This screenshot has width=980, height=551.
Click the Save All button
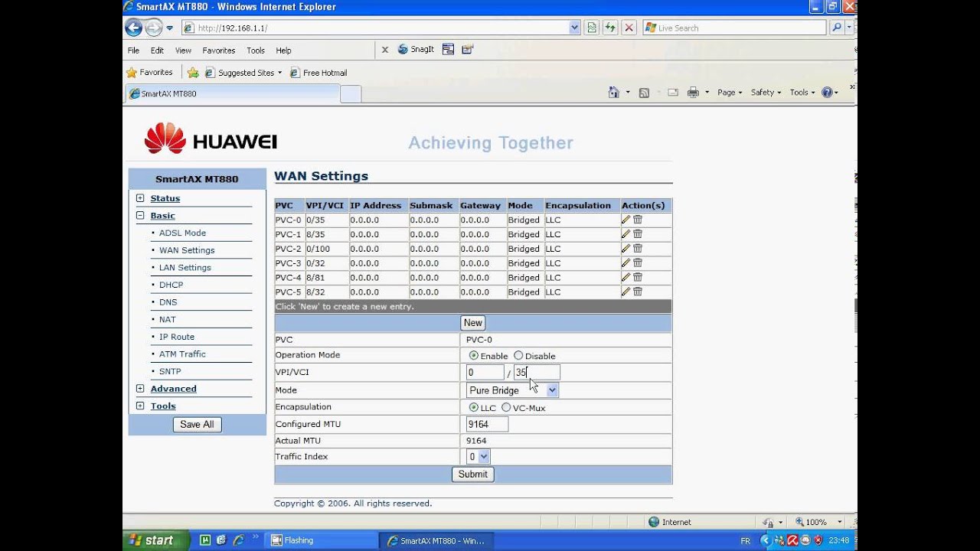197,425
